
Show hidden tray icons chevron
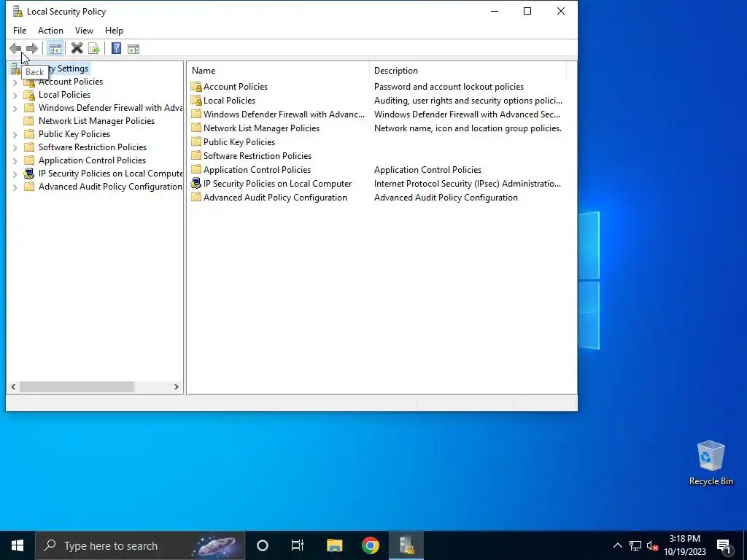617,545
